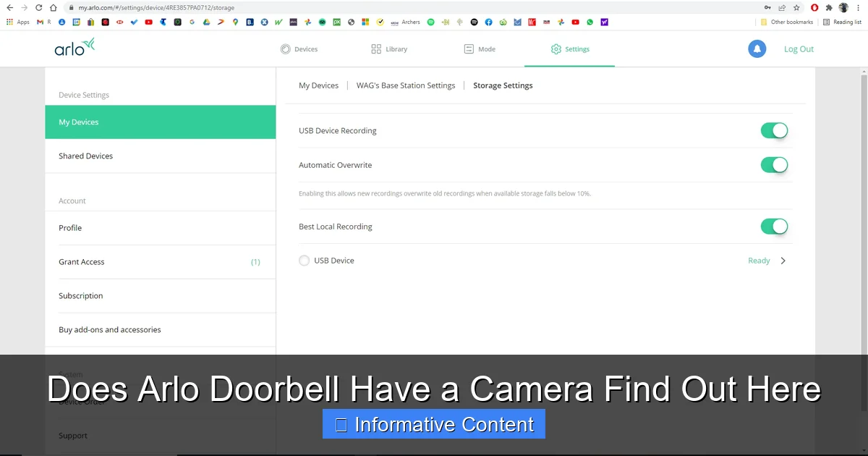Click the Log Out button

point(799,48)
